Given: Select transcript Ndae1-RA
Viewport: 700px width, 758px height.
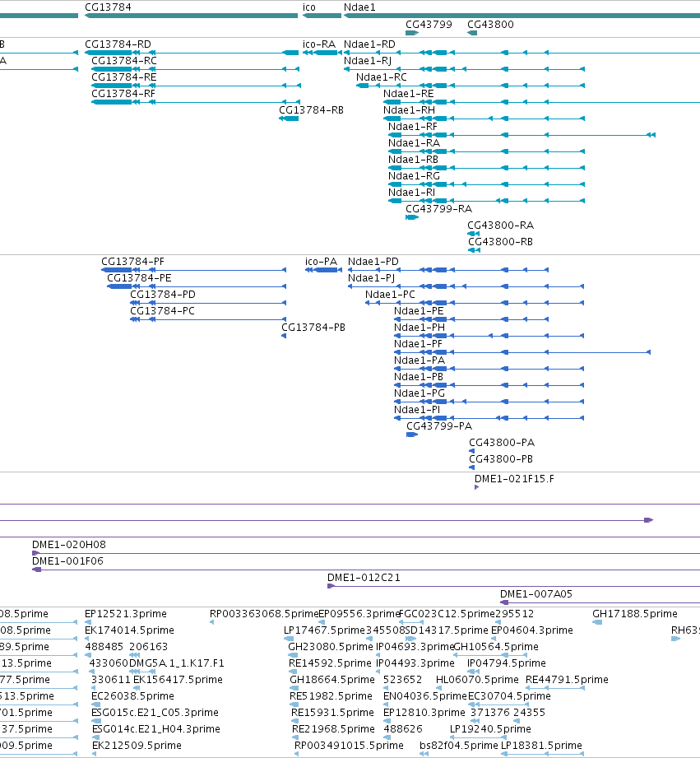Looking at the screenshot, I should 486,151.
